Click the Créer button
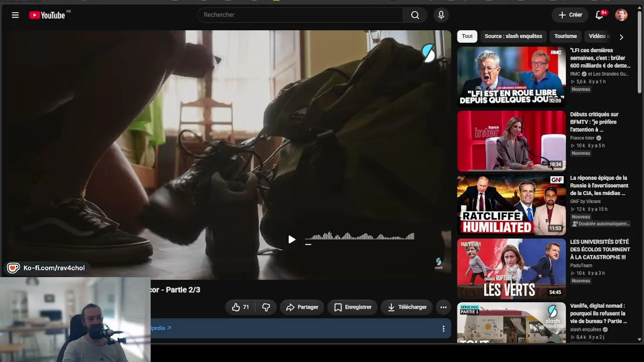Image resolution: width=644 pixels, height=362 pixels. [570, 15]
